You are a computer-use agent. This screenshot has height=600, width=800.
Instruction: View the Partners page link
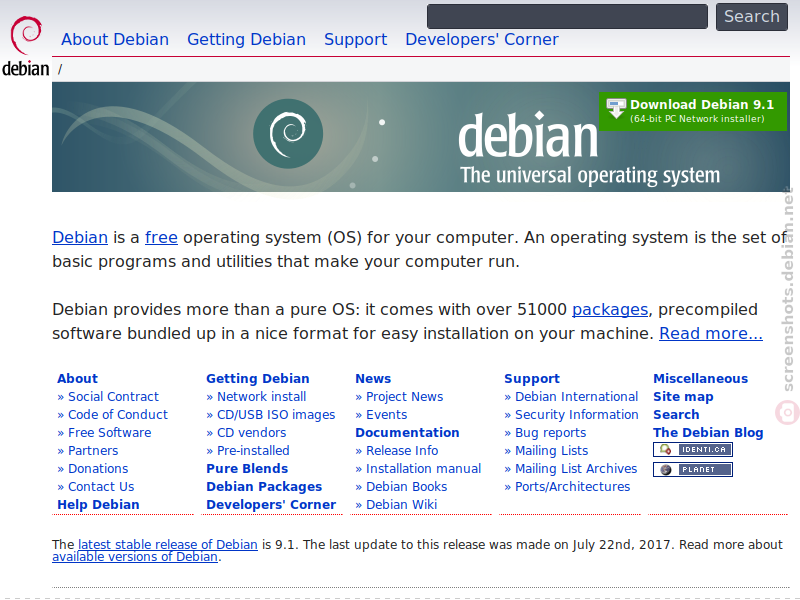tap(93, 451)
